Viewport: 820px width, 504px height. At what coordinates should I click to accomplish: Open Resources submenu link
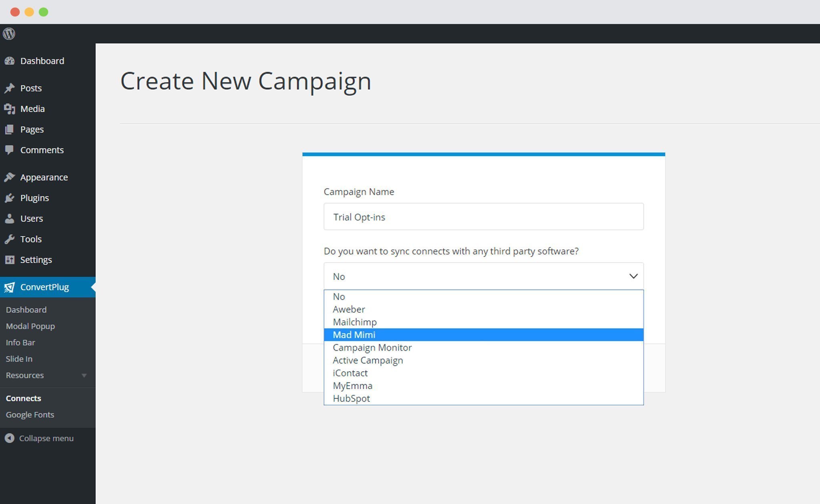(25, 375)
